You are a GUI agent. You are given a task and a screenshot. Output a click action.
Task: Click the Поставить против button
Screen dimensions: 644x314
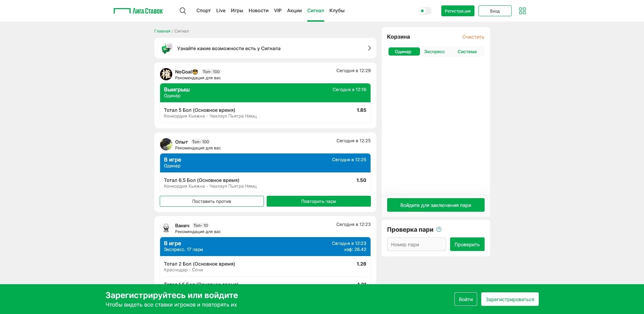[x=212, y=201]
